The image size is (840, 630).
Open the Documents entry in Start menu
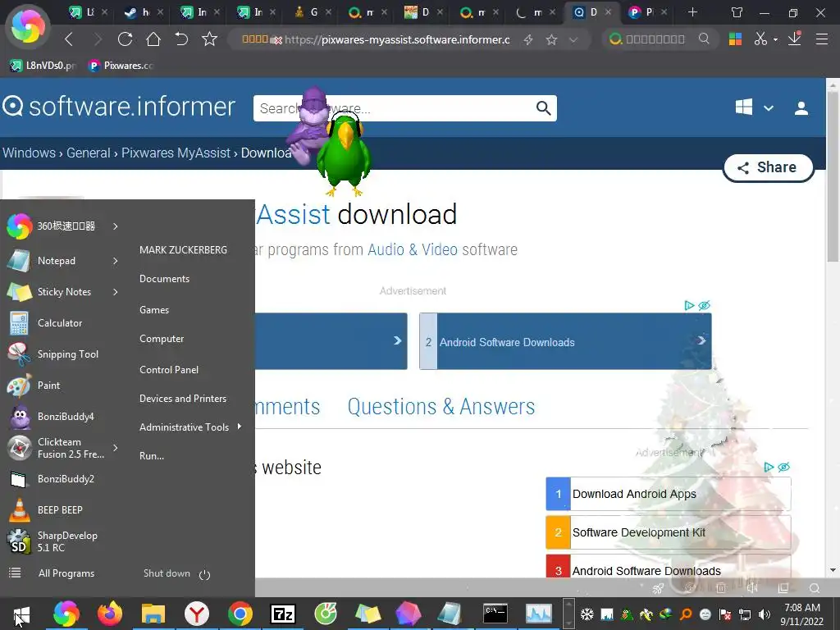point(164,279)
